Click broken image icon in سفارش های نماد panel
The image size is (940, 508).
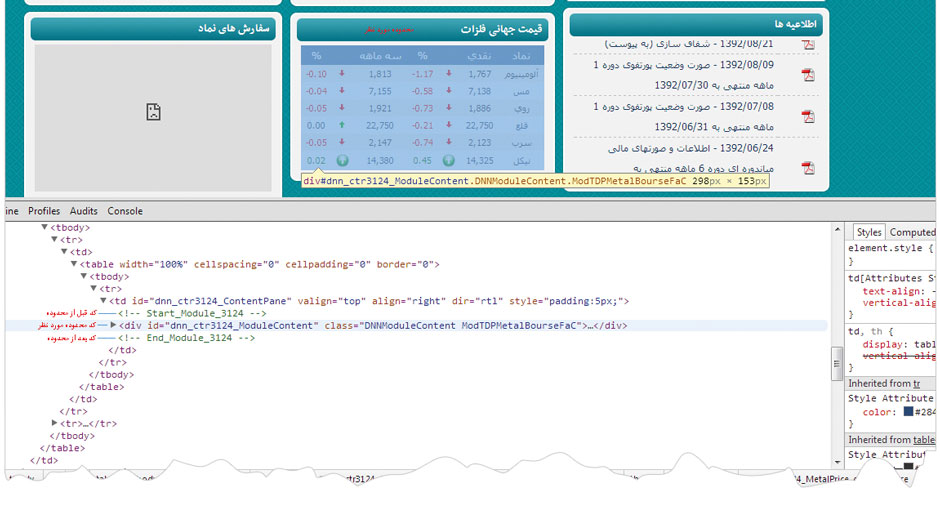pyautogui.click(x=153, y=112)
